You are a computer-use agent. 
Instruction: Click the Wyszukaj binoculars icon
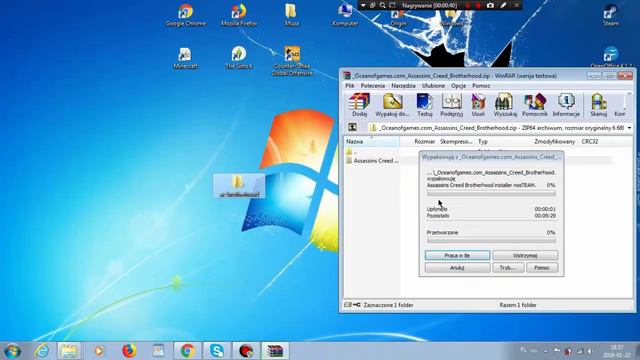505,105
